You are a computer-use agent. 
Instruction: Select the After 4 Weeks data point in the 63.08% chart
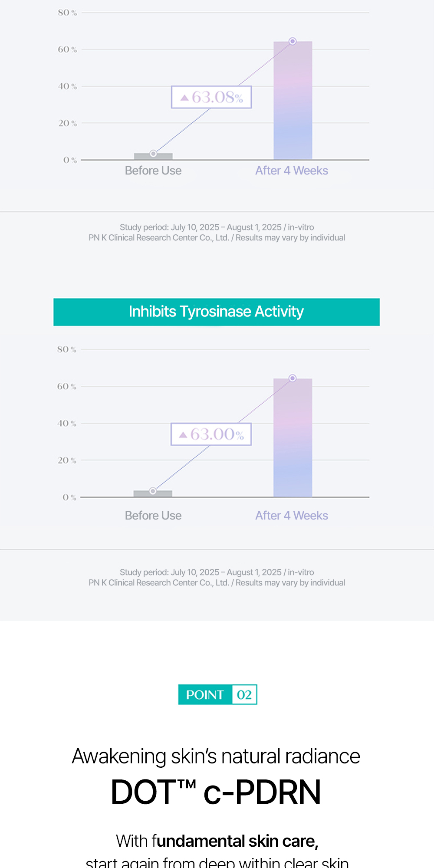[293, 41]
